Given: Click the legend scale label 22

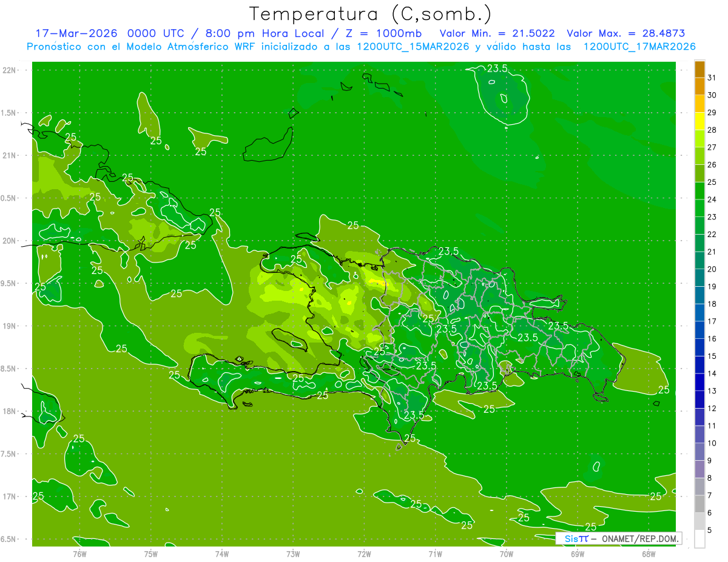Looking at the screenshot, I should [x=712, y=234].
